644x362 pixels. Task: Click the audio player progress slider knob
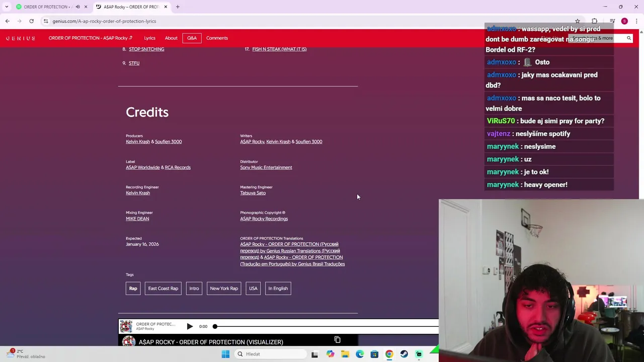tap(215, 326)
